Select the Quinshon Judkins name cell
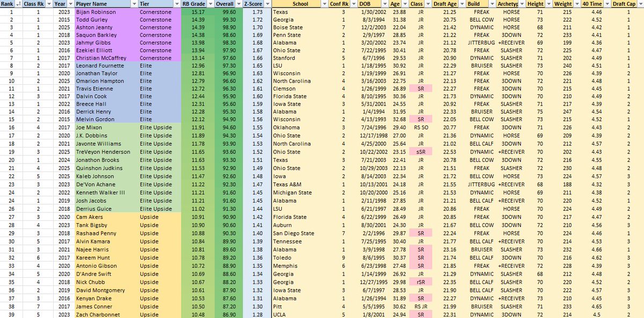Viewport: 644px width, 318px height. [x=106, y=168]
